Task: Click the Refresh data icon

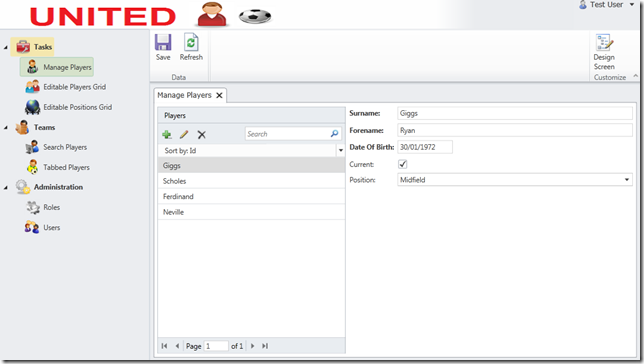Action: [x=191, y=42]
